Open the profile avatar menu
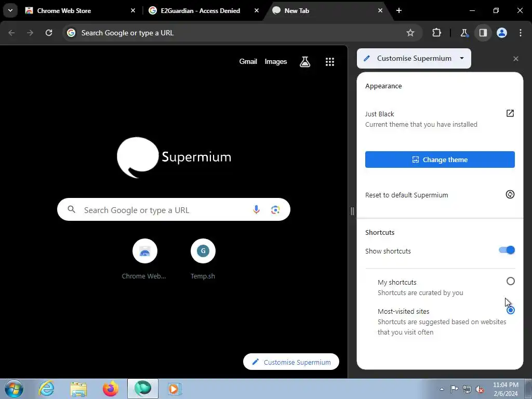Image resolution: width=532 pixels, height=399 pixels. click(x=502, y=33)
